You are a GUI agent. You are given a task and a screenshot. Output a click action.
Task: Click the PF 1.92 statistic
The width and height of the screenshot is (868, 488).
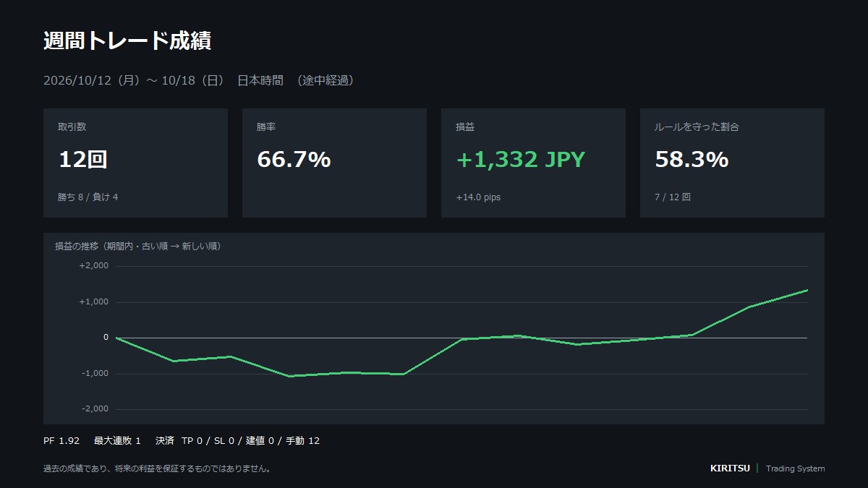[61, 440]
